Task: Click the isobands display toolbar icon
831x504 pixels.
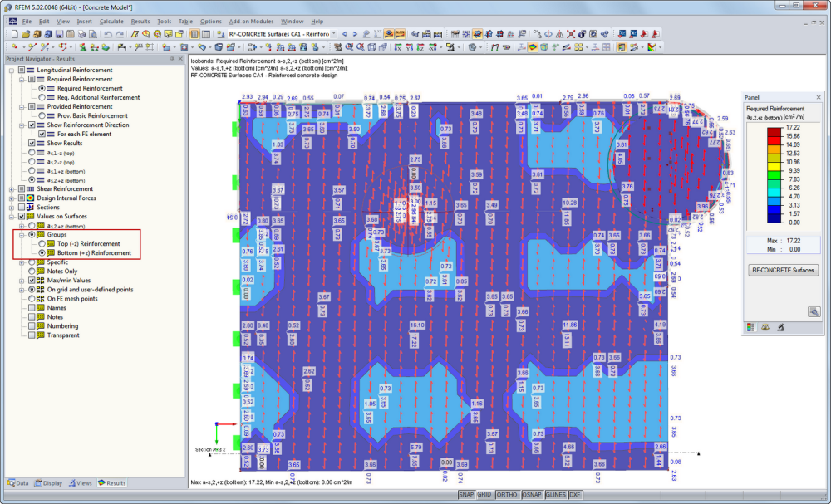Action: [533, 47]
